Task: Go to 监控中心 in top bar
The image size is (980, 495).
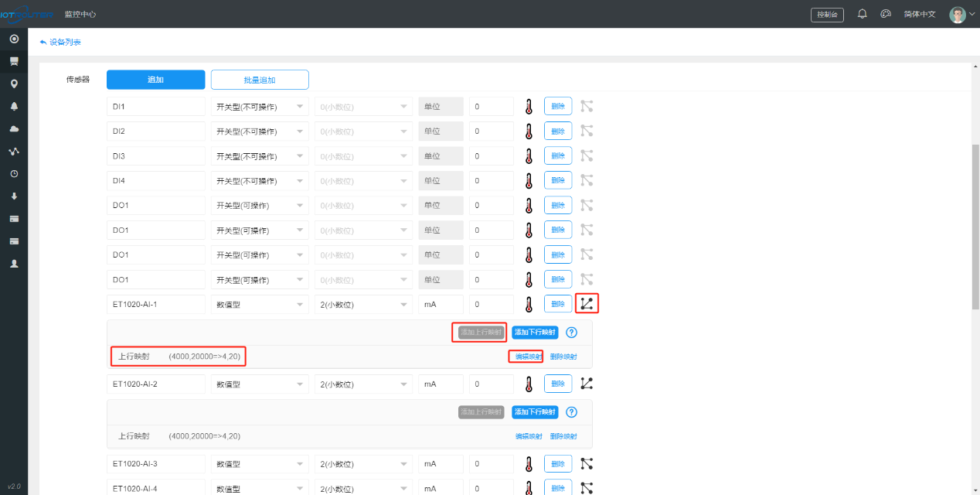Action: (80, 15)
